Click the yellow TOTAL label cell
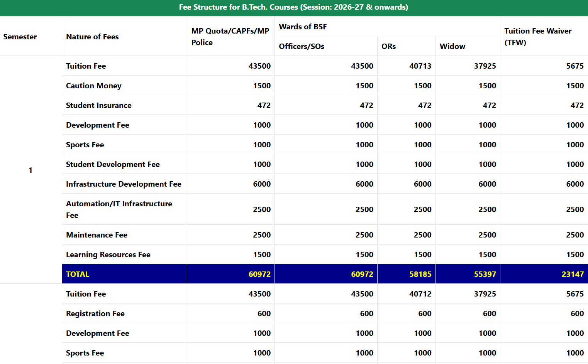 tap(78, 274)
